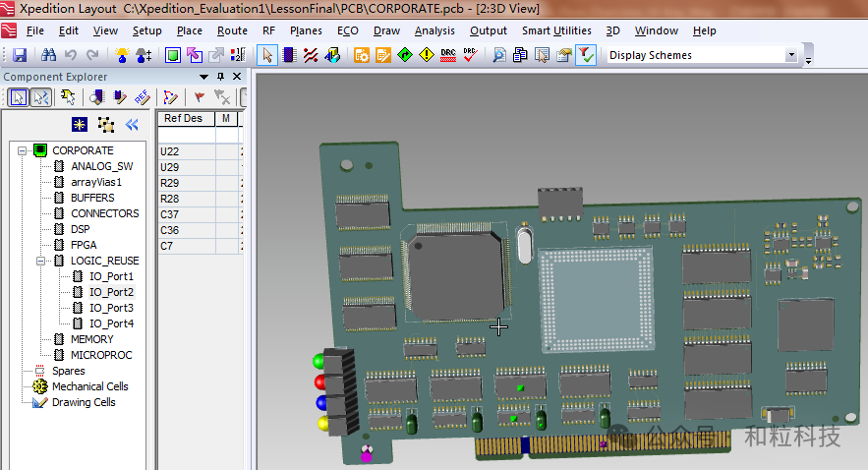This screenshot has width=868, height=470.
Task: Click the magnifier page preview icon
Action: 498,56
